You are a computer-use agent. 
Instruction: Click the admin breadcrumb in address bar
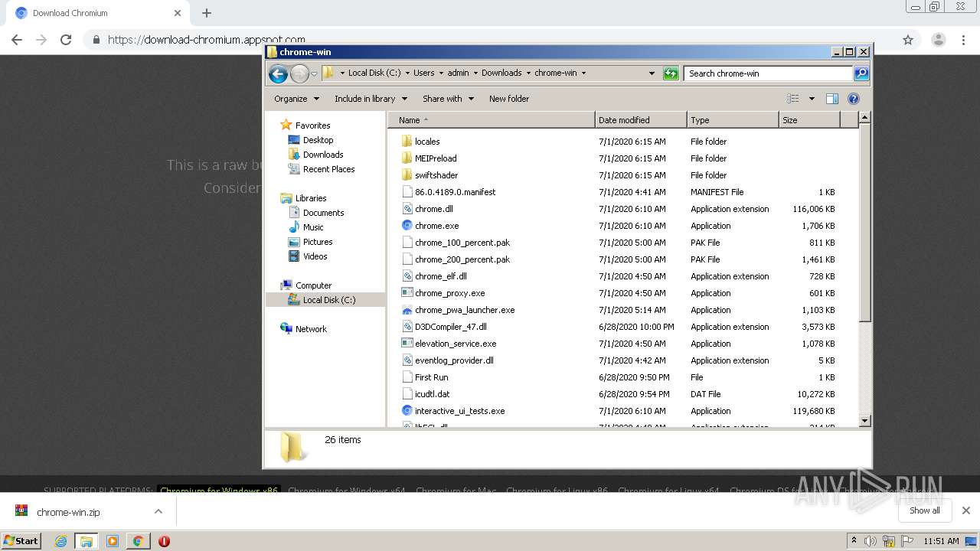coord(458,73)
